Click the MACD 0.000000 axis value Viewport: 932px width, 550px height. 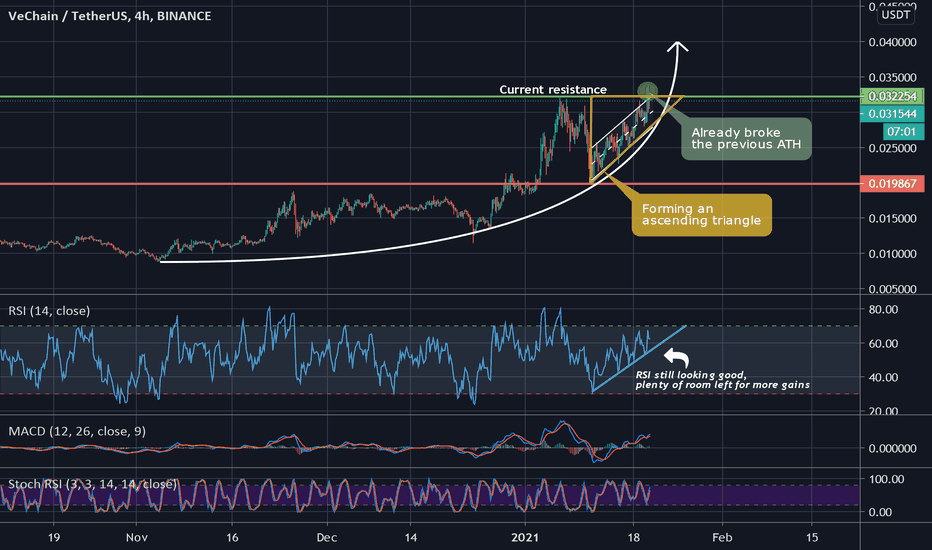892,449
